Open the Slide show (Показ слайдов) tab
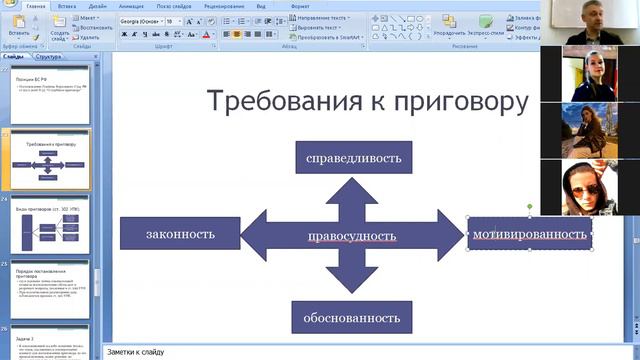 (174, 6)
